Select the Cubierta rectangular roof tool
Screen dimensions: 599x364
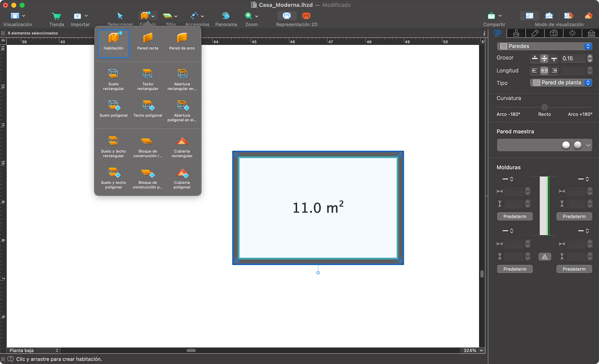pyautogui.click(x=182, y=147)
